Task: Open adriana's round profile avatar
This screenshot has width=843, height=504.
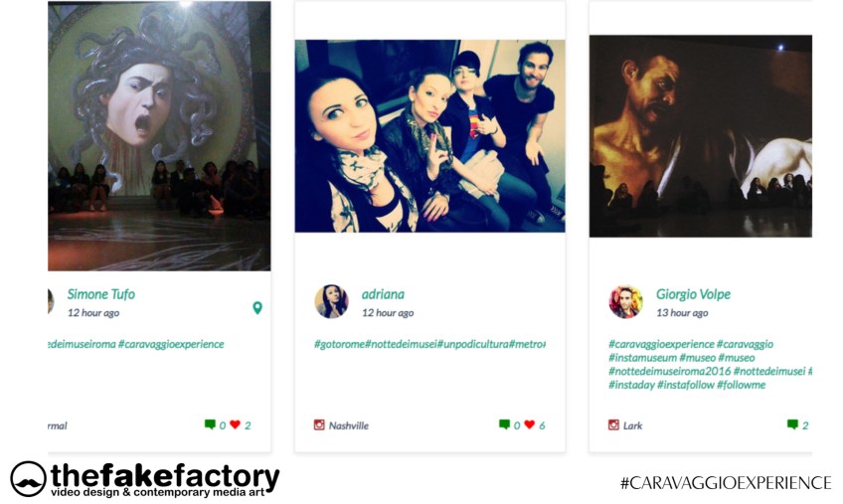Action: point(331,302)
